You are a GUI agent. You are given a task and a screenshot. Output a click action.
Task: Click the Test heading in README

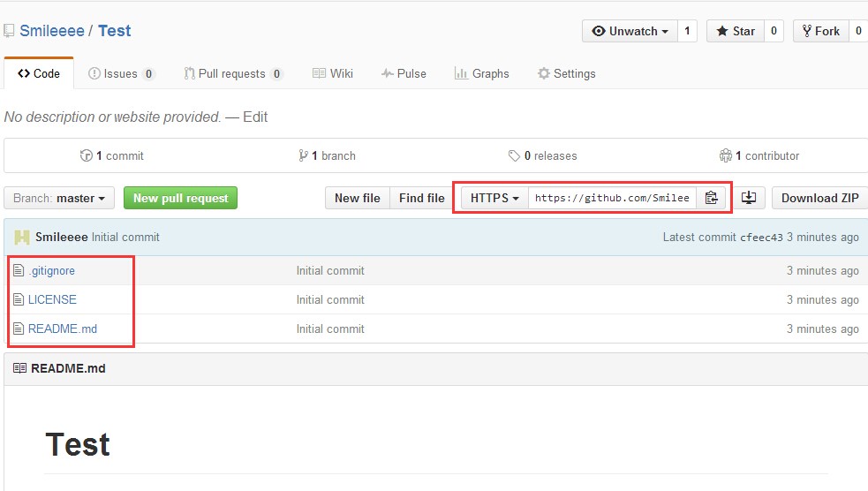coord(78,444)
